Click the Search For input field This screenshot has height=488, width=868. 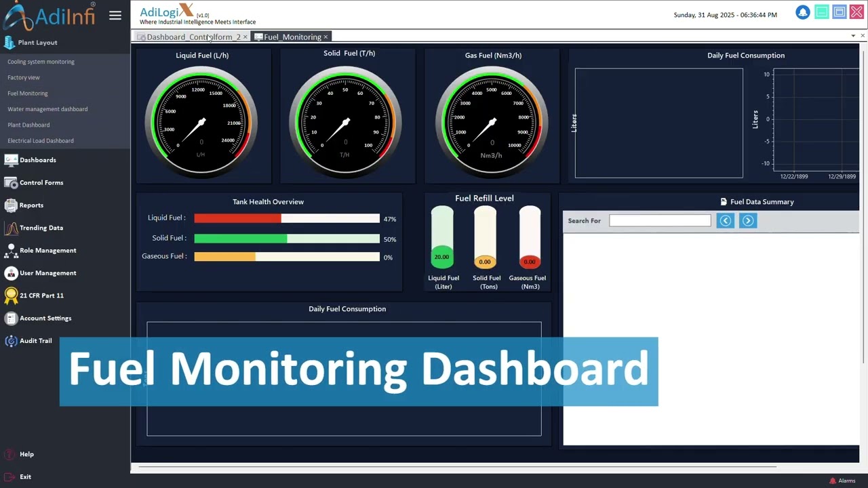(660, 220)
